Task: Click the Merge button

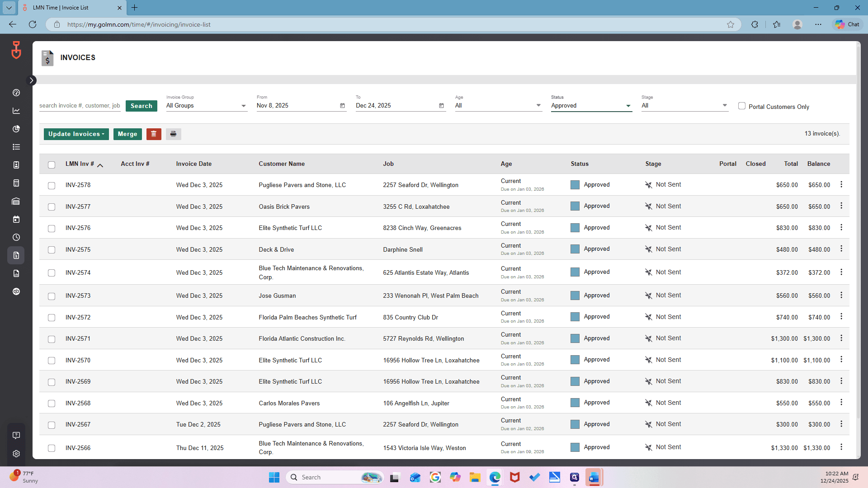Action: click(127, 134)
